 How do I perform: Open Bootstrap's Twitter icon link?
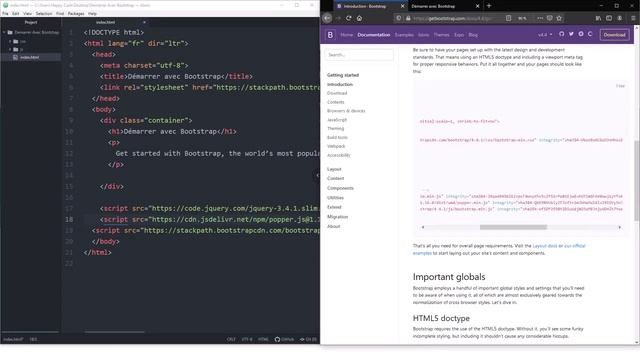point(571,34)
